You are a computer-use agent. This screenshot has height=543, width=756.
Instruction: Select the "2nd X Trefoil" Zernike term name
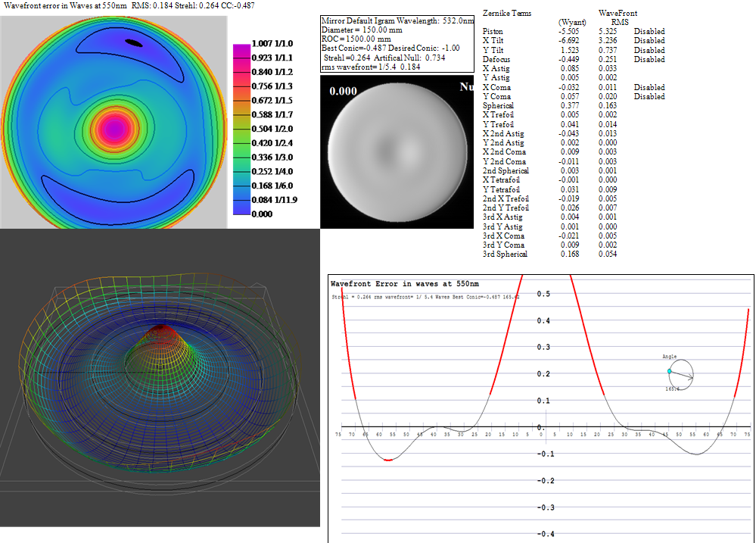506,199
